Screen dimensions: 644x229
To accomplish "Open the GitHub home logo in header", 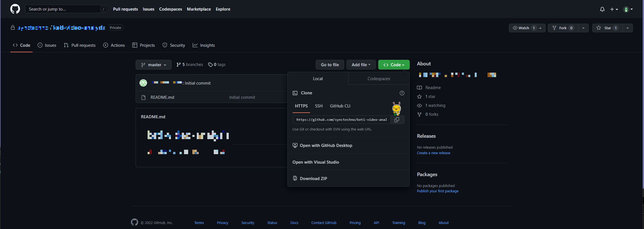I will click(x=15, y=9).
